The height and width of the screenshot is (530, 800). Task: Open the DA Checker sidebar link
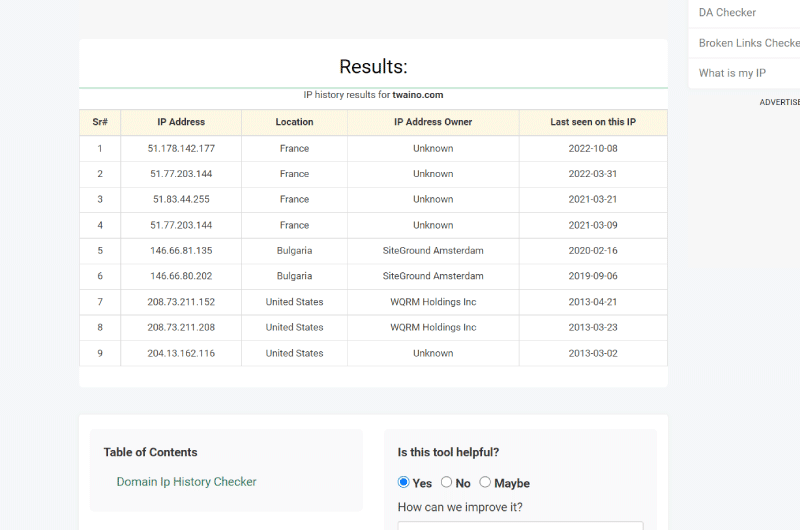[x=727, y=12]
